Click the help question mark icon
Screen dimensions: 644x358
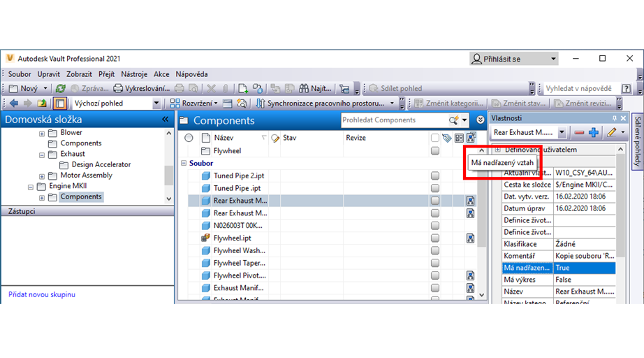coord(626,88)
